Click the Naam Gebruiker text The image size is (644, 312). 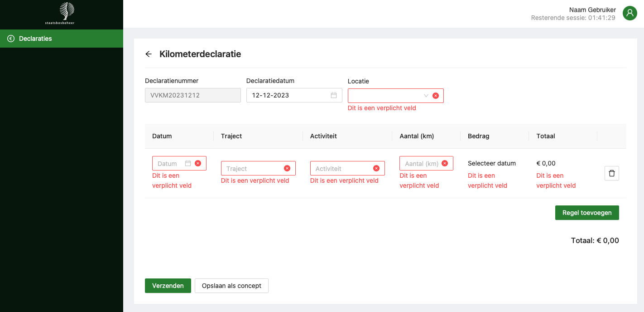point(592,10)
